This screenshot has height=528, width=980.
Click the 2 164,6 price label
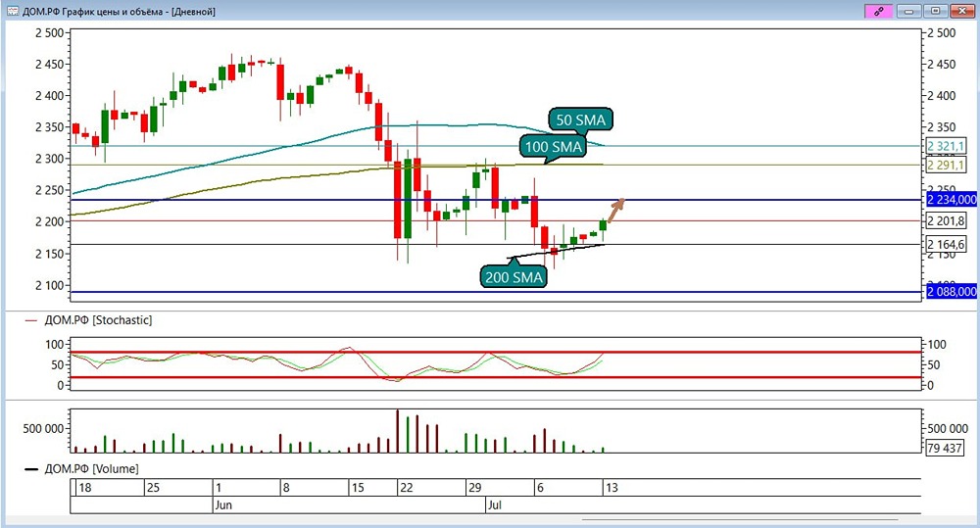click(x=946, y=244)
